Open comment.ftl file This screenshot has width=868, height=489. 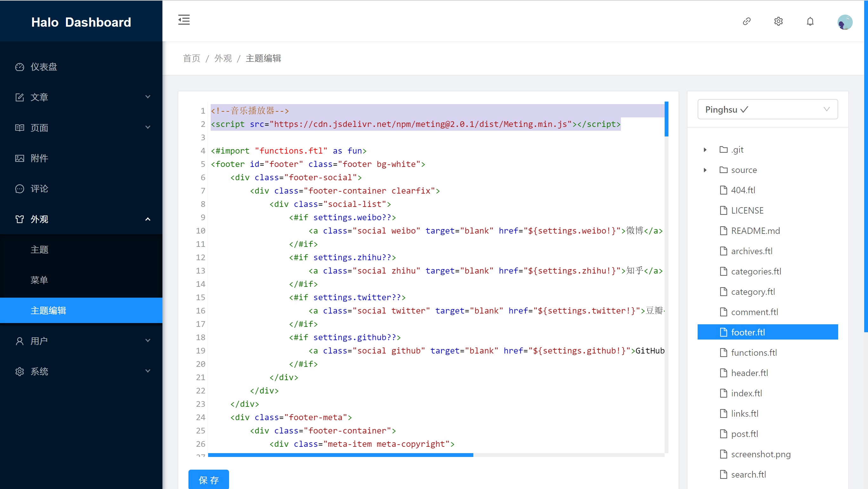pyautogui.click(x=749, y=312)
